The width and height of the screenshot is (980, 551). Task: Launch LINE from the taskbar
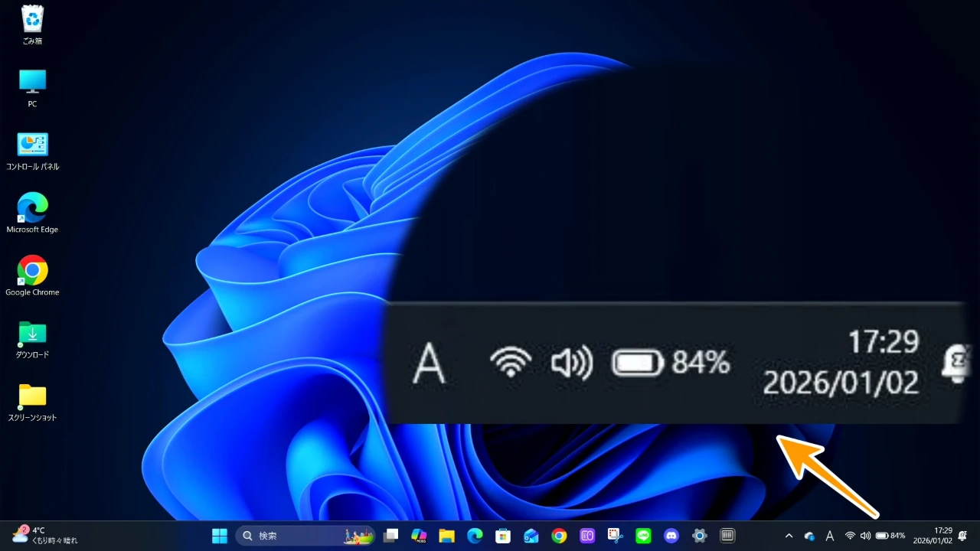point(643,536)
